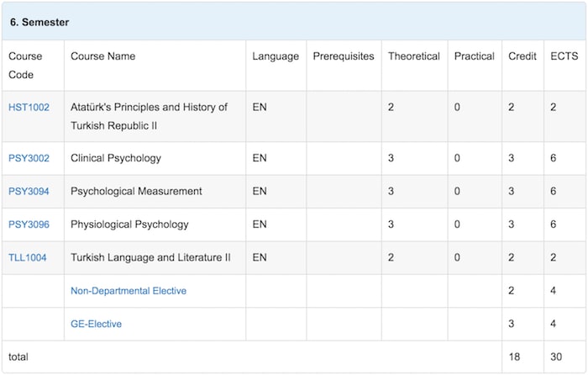Click the total ECTS value 30
588x375 pixels.
556,357
